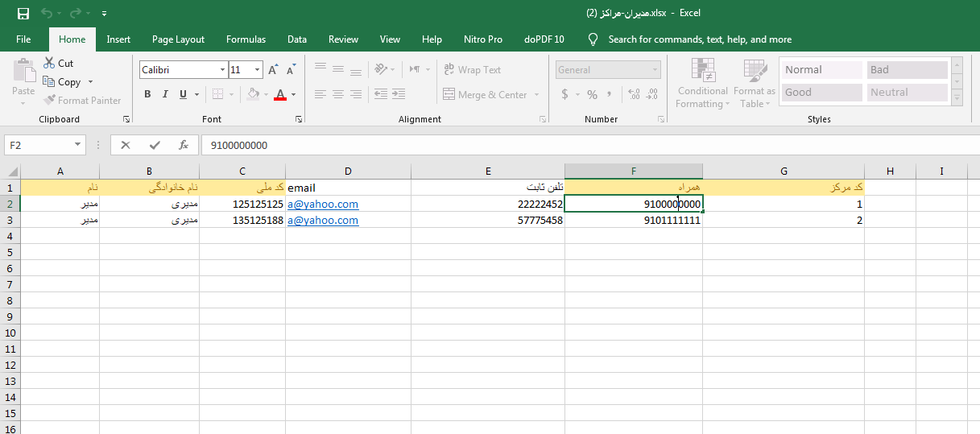Switch to the Data tab

[297, 39]
